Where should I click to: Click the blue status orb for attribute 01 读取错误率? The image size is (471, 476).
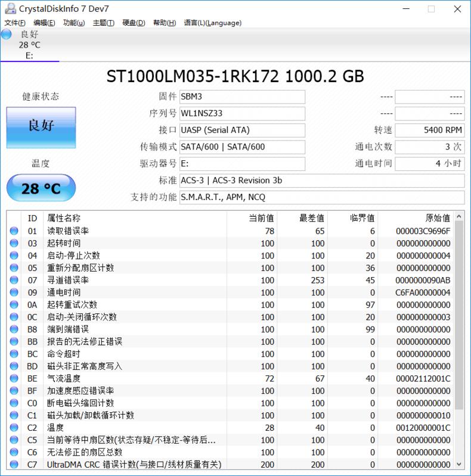[14, 231]
